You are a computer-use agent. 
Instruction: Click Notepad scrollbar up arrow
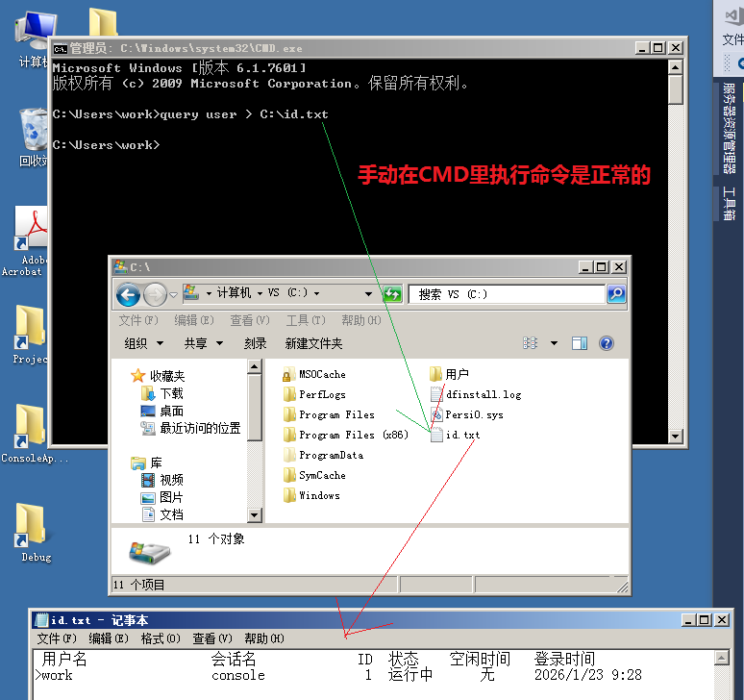click(721, 658)
